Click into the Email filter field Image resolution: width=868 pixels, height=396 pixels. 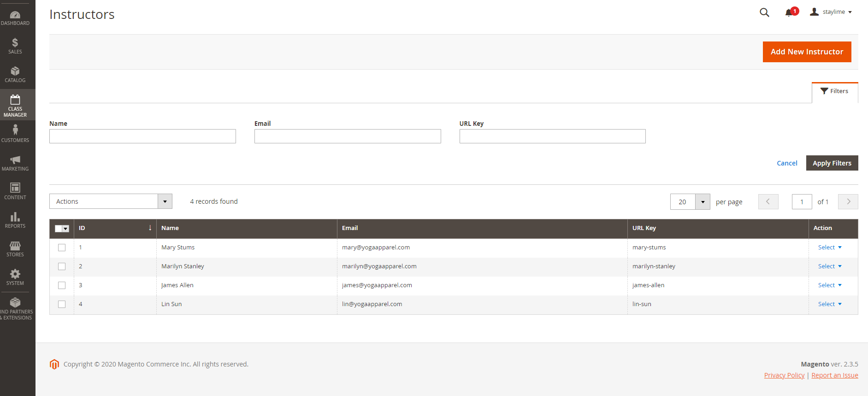click(x=348, y=136)
